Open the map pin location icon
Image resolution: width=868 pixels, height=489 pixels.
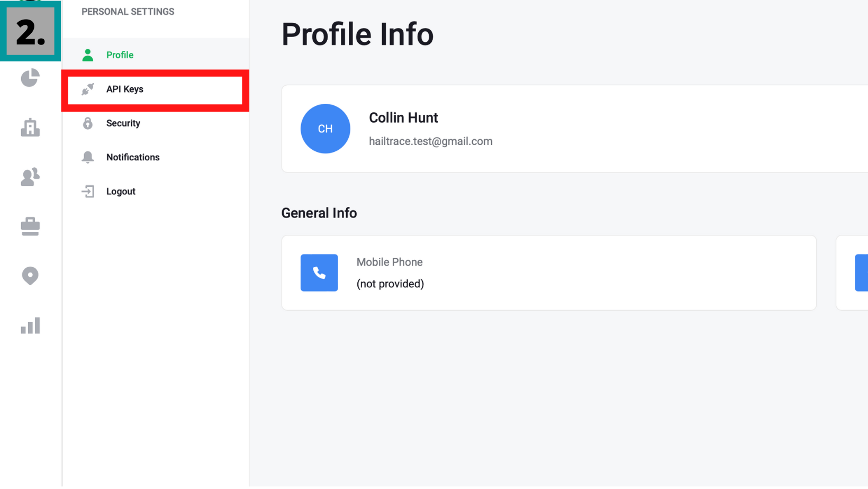30,276
